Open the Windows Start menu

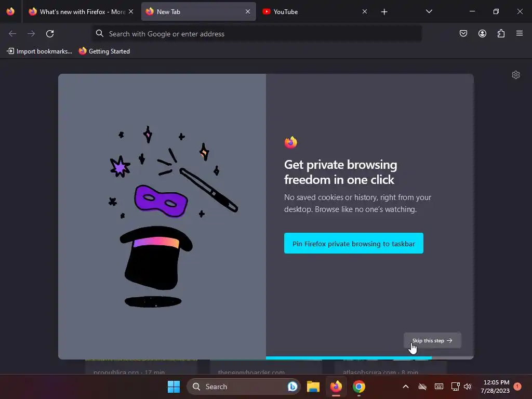174,387
